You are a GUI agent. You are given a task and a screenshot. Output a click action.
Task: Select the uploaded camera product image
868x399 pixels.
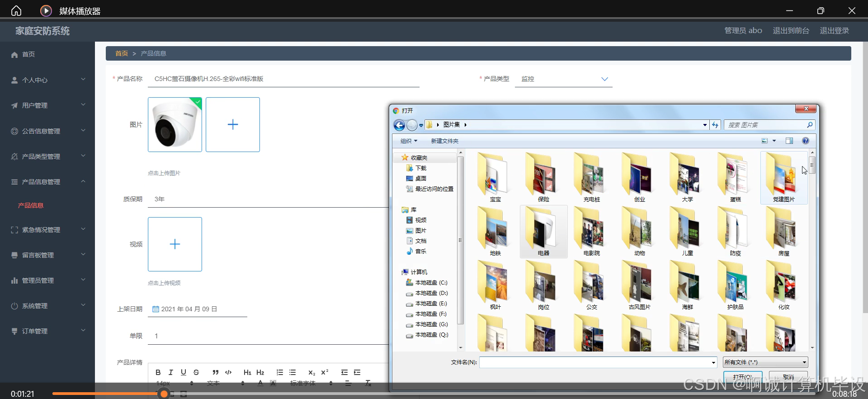tap(175, 124)
